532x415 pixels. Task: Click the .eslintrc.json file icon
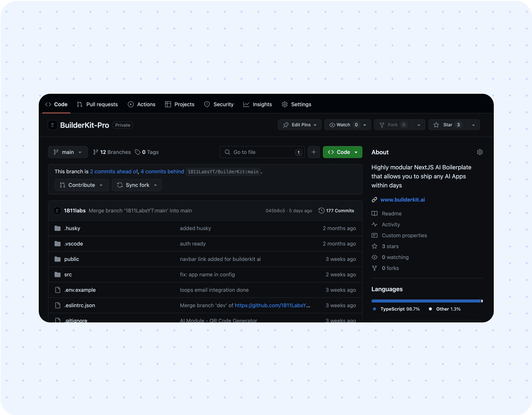[58, 305]
